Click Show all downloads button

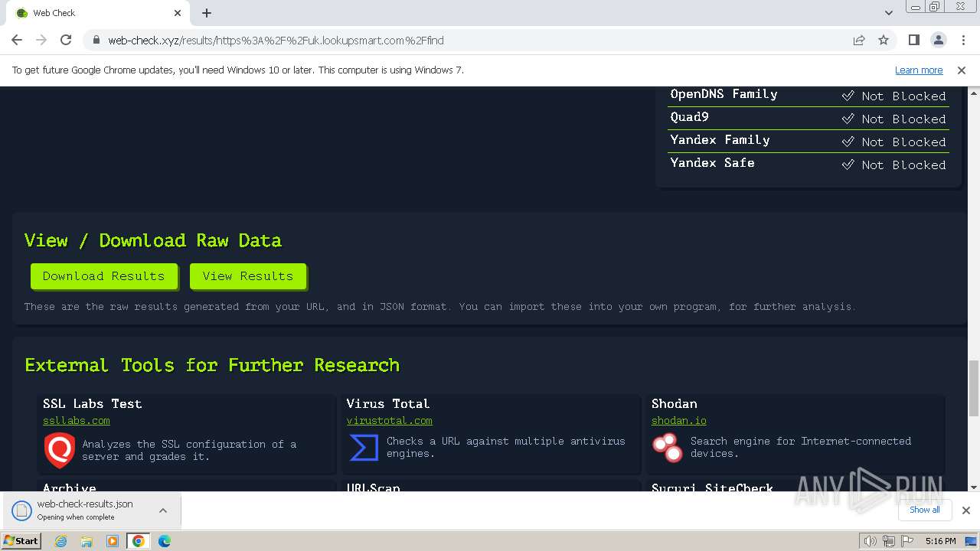tap(924, 510)
